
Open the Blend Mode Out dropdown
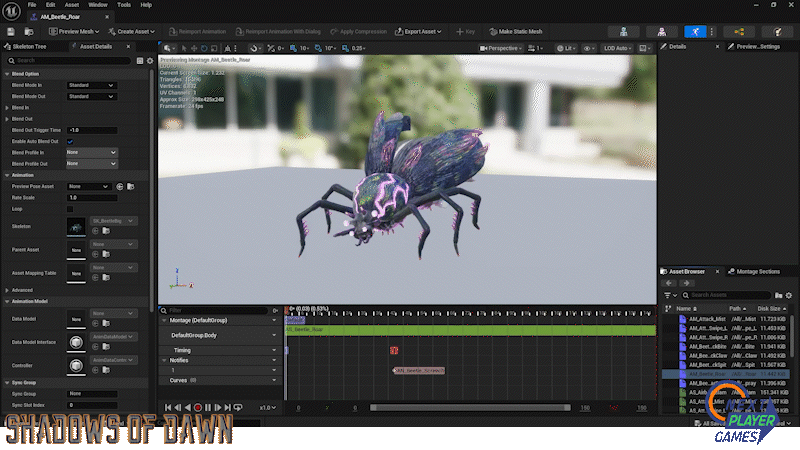(x=92, y=97)
